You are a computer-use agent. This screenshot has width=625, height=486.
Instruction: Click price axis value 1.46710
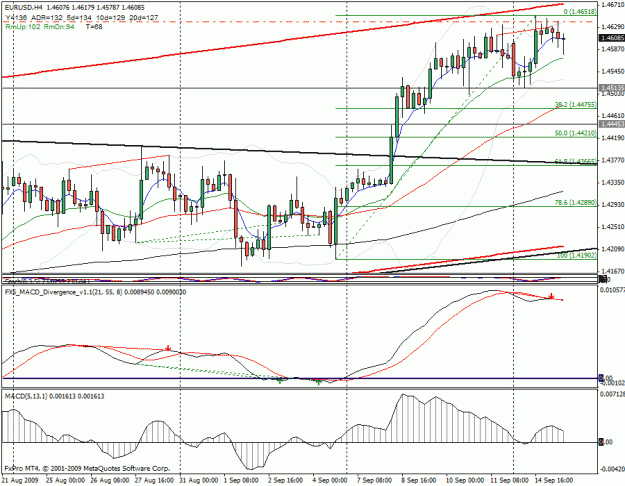pyautogui.click(x=614, y=4)
